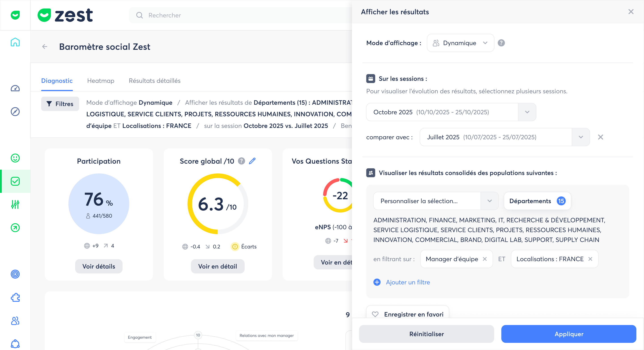Screen dimensions: 644x350
Task: Click the sliders settings sidebar icon
Action: click(15, 204)
